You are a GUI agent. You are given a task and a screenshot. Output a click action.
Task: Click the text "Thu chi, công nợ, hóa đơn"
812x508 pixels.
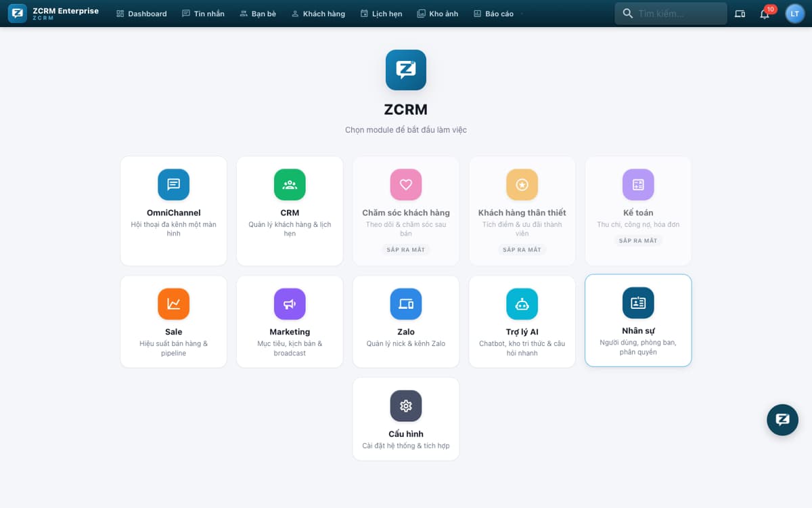click(x=638, y=224)
